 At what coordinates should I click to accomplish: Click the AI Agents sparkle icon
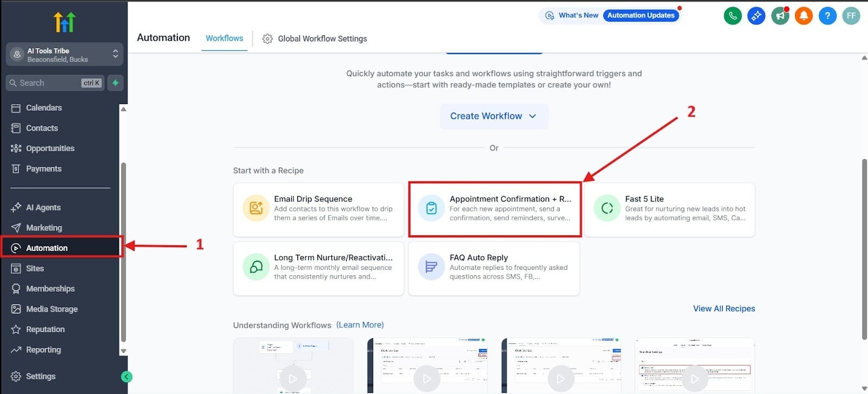[x=16, y=208]
